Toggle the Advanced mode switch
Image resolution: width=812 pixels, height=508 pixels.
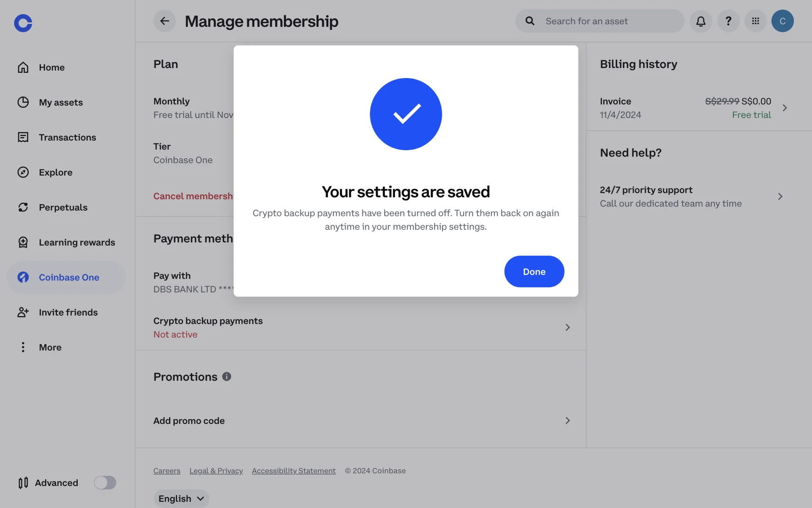point(105,483)
